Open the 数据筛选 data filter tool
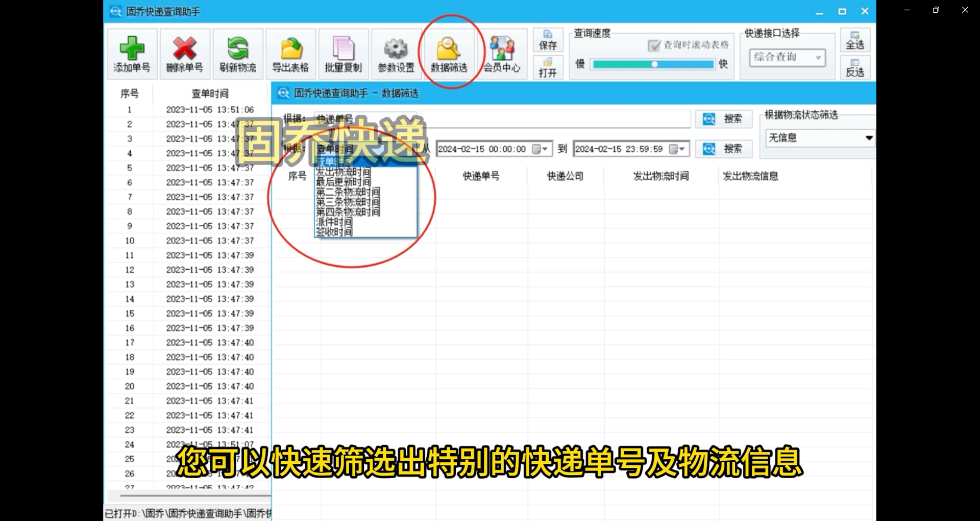 (x=449, y=54)
